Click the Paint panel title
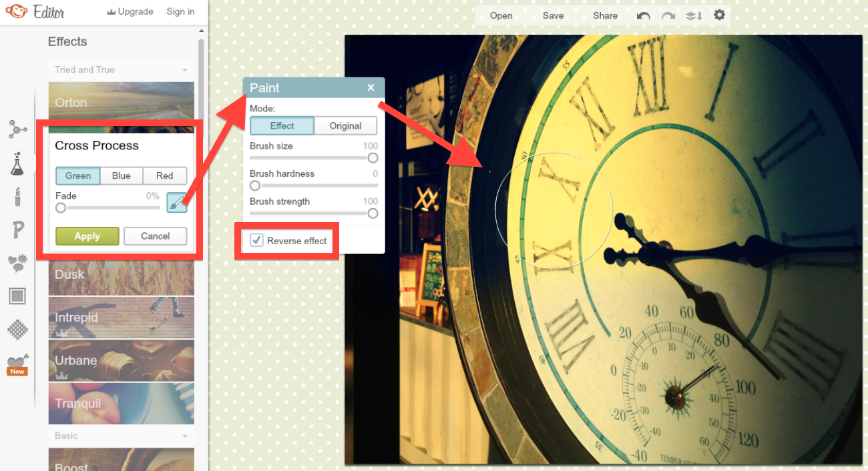The height and width of the screenshot is (471, 868). [264, 87]
